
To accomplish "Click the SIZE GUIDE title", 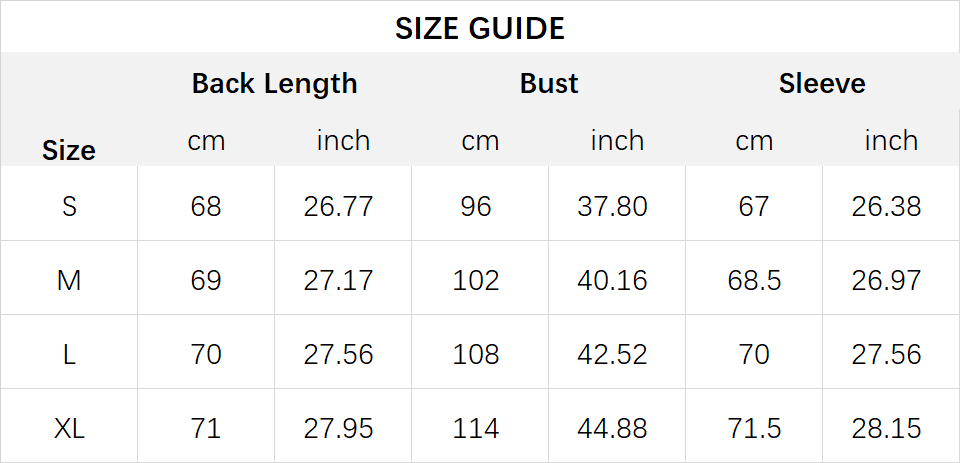I will coord(479,29).
